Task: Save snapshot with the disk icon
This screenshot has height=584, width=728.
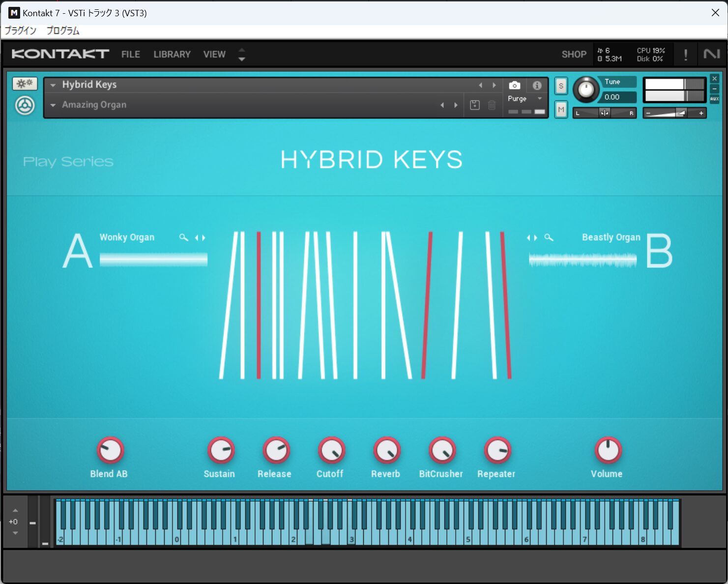Action: [x=475, y=105]
